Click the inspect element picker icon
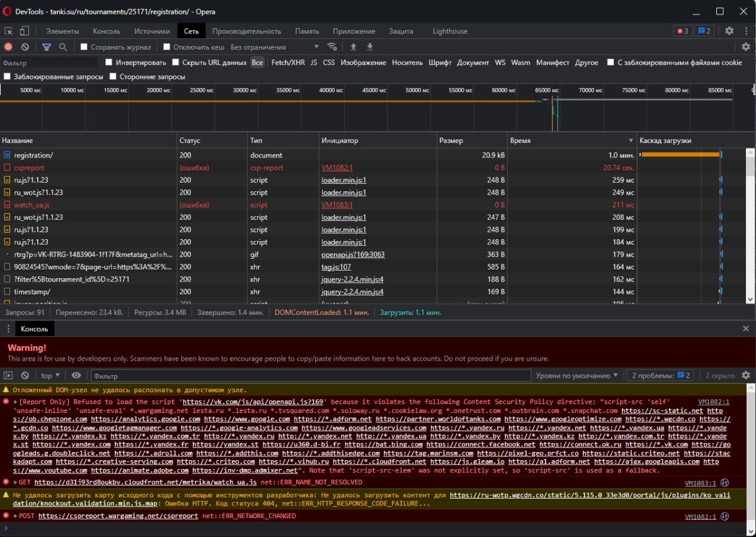Screen dimensions: 756x537 point(9,31)
